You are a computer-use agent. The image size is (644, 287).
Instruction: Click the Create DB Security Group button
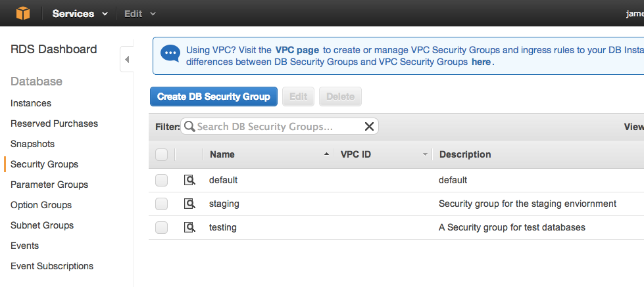click(x=214, y=97)
